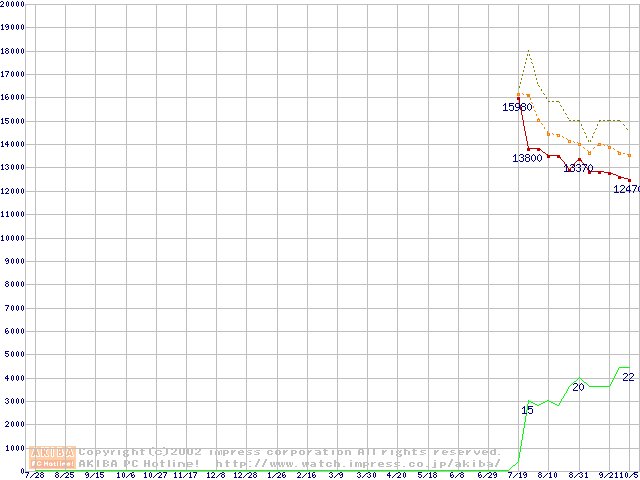Viewport: 640px width, 480px height.
Task: Select the 13800 price data label
Action: coord(527,158)
